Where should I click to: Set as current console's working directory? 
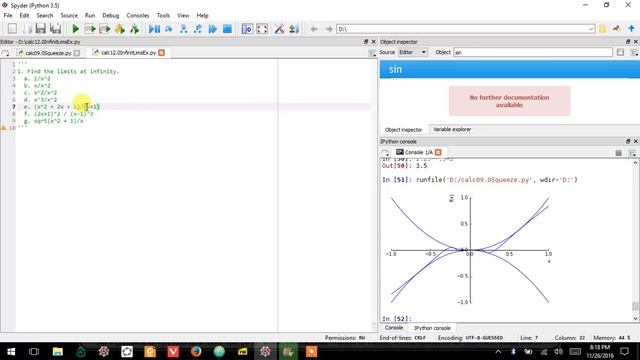point(617,29)
